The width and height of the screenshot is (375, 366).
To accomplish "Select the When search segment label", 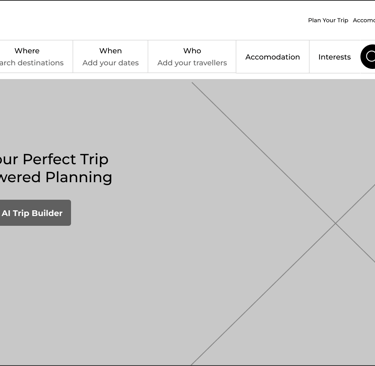I will [110, 51].
